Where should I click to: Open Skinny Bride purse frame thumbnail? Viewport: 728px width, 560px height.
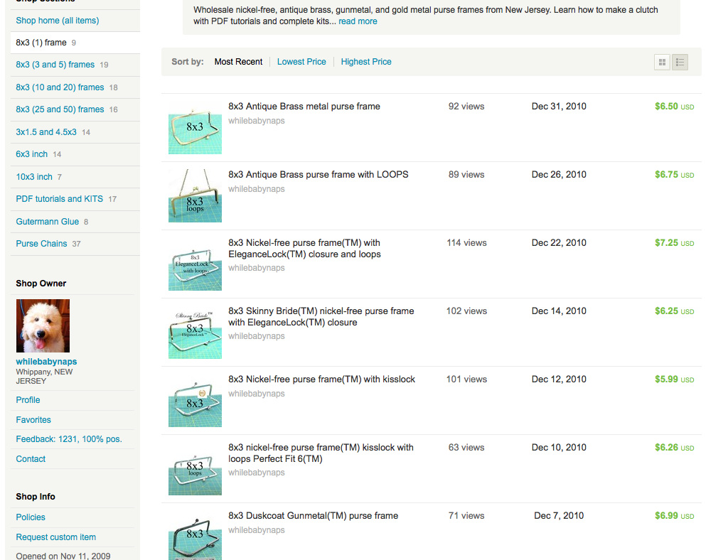coord(195,331)
